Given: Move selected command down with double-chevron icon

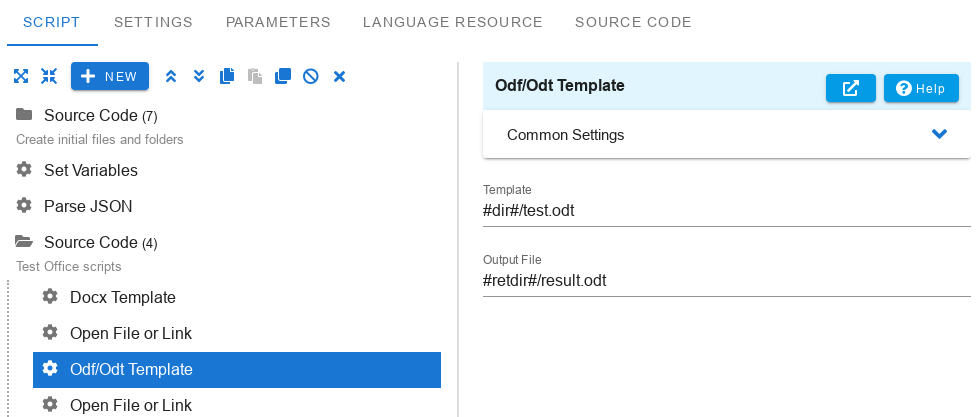Looking at the screenshot, I should (199, 76).
